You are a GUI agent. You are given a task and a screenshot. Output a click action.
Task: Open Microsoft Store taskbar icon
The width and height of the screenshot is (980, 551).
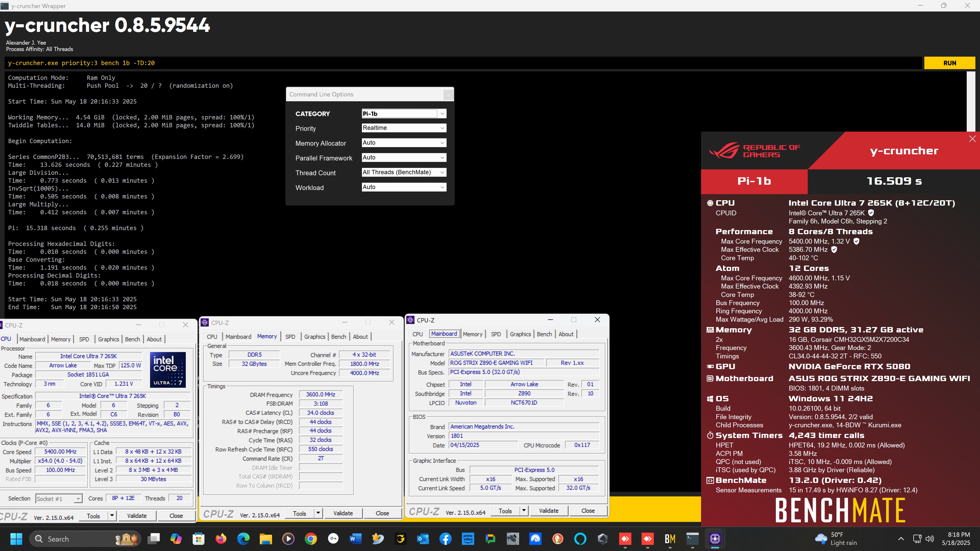(x=198, y=539)
